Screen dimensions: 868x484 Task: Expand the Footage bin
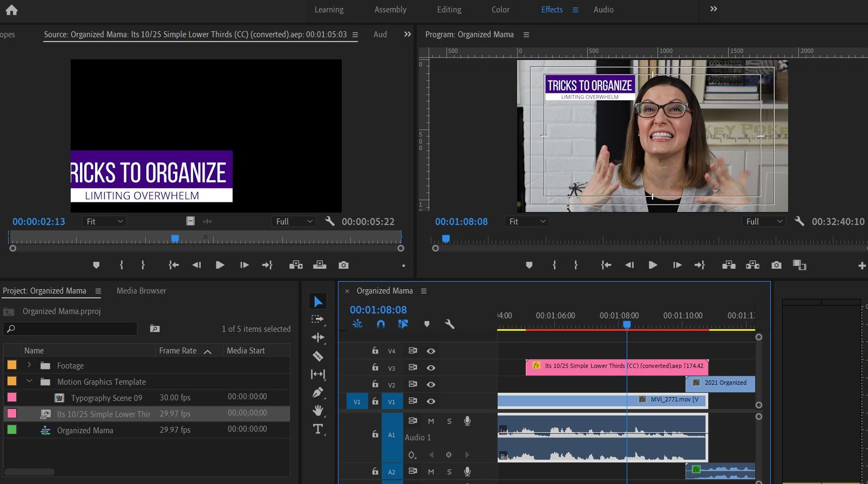click(x=29, y=365)
